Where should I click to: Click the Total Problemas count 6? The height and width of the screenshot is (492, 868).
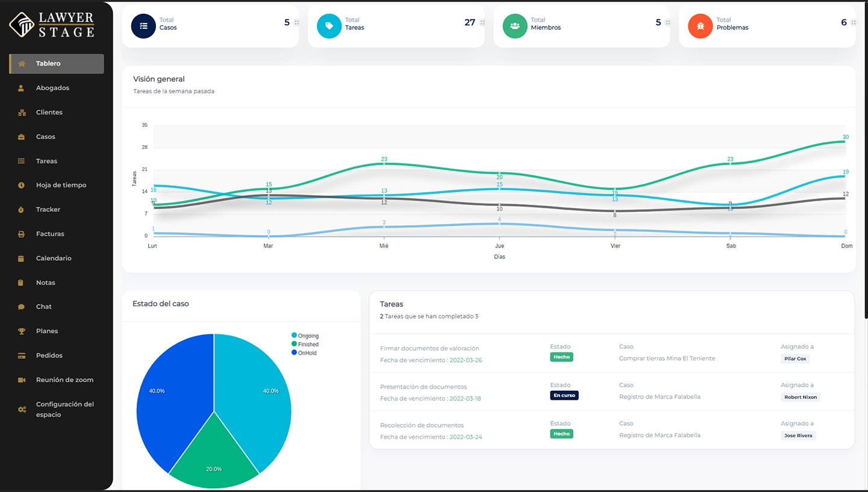point(844,22)
